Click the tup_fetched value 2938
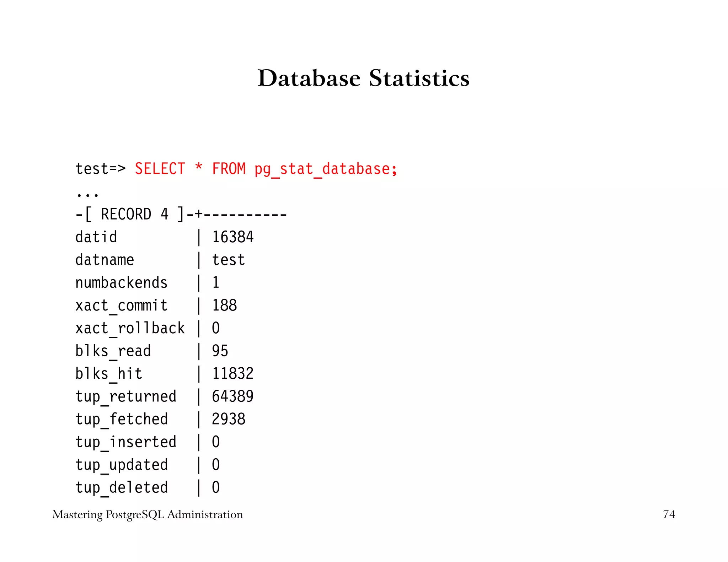The height and width of the screenshot is (562, 728). coord(228,419)
